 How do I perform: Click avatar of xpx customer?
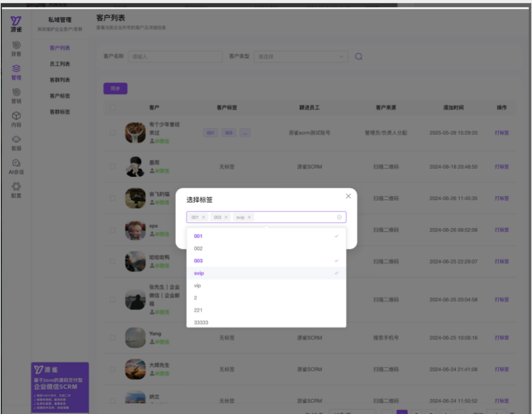pyautogui.click(x=135, y=229)
